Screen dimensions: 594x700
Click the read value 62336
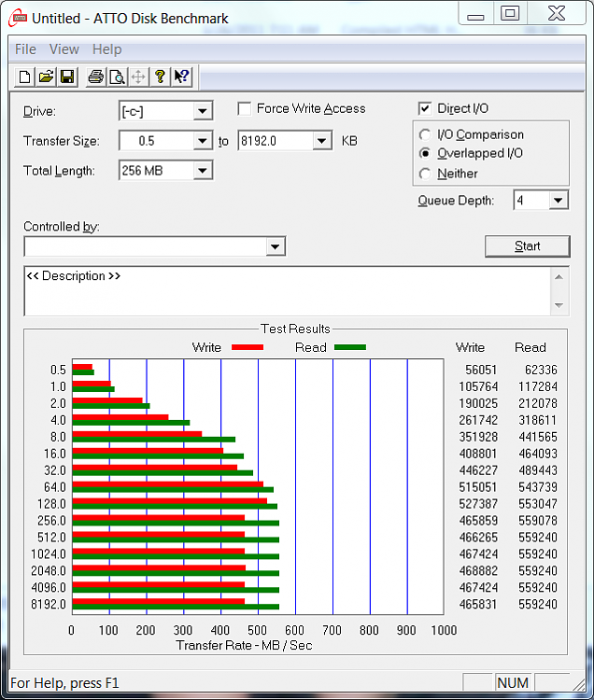click(541, 371)
